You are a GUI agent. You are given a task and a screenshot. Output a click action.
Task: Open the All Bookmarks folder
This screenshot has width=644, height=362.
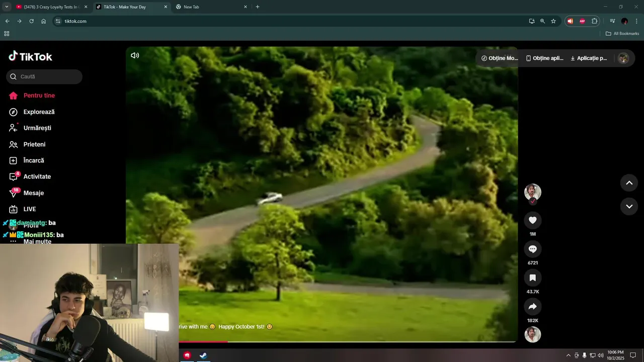(x=622, y=34)
